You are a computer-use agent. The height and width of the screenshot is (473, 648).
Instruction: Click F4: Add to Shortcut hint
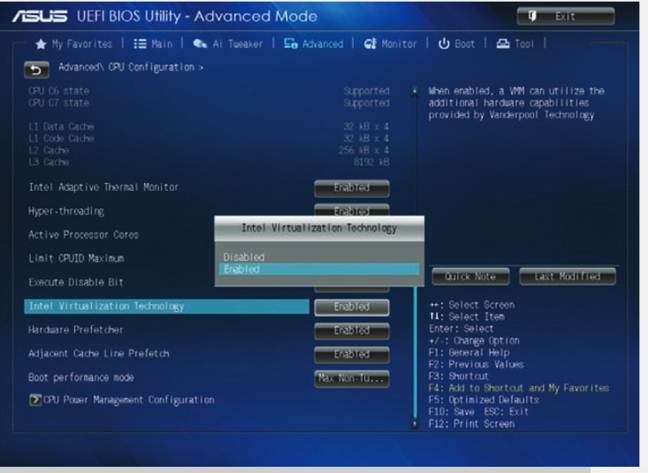point(519,388)
